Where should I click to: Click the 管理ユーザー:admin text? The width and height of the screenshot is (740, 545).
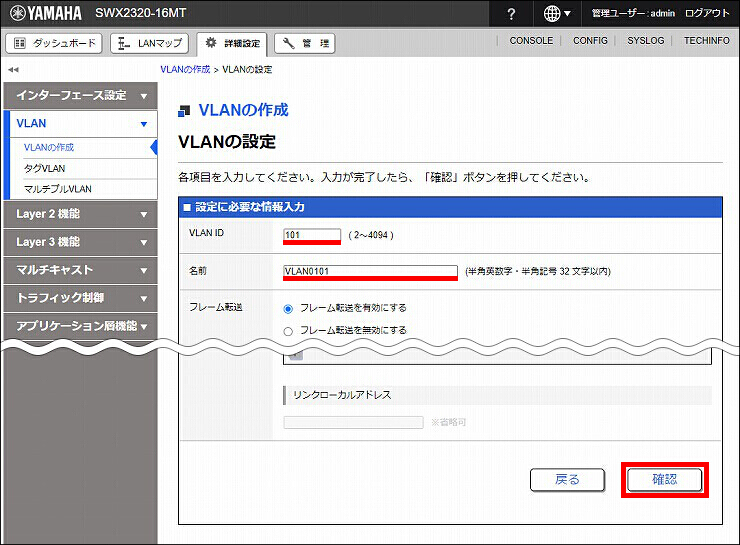(x=633, y=13)
